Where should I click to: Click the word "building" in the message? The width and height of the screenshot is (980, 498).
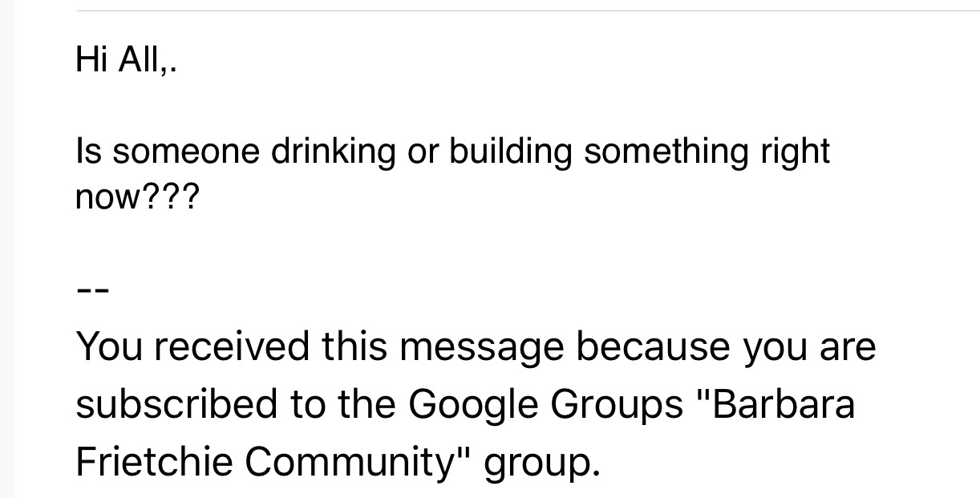[x=511, y=153]
